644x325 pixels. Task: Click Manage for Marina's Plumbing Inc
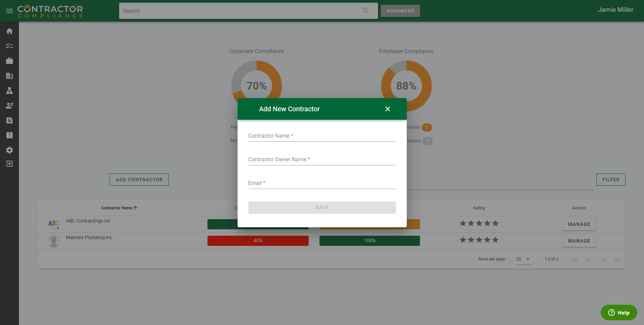(x=579, y=241)
